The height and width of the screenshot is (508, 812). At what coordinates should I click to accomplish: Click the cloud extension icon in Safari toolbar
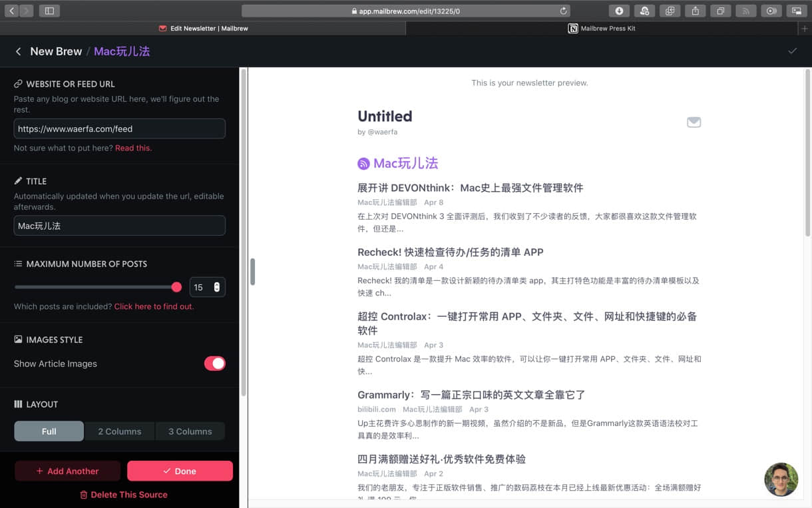click(644, 11)
